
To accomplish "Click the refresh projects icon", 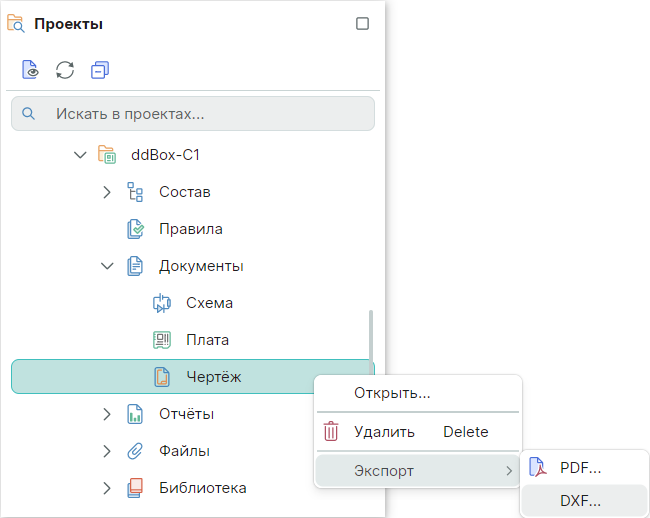I will 65,70.
